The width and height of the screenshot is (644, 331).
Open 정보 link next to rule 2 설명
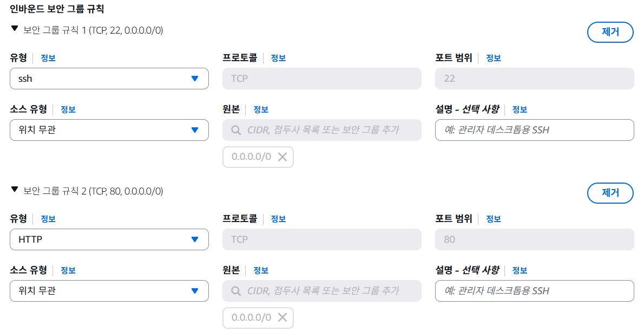[x=520, y=270]
